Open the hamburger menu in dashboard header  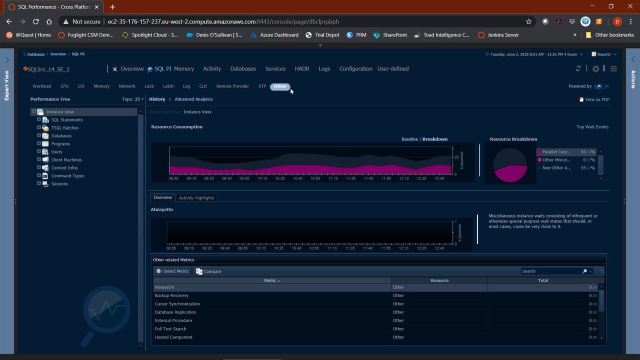point(613,69)
